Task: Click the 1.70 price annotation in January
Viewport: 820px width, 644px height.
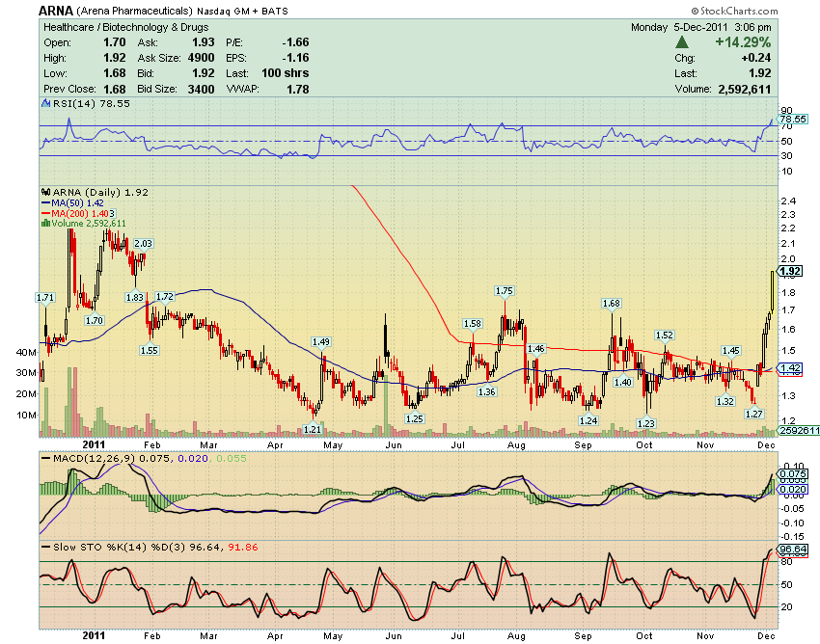Action: [95, 320]
